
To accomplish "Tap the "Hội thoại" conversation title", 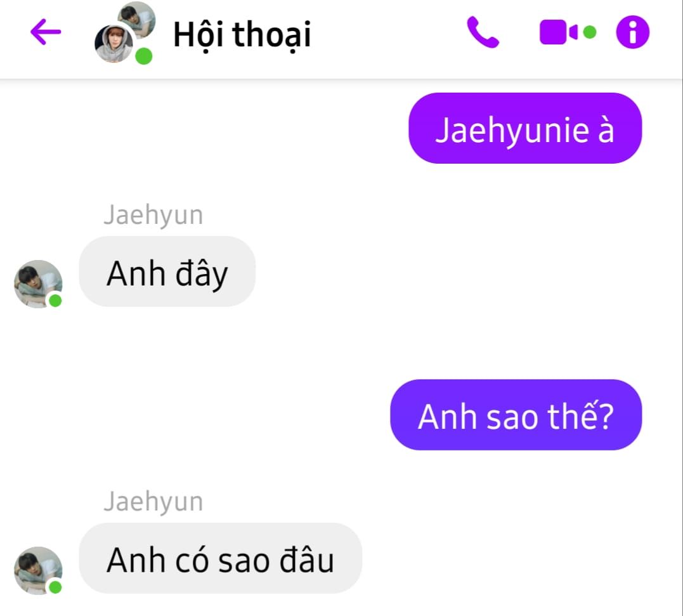I will [x=242, y=34].
